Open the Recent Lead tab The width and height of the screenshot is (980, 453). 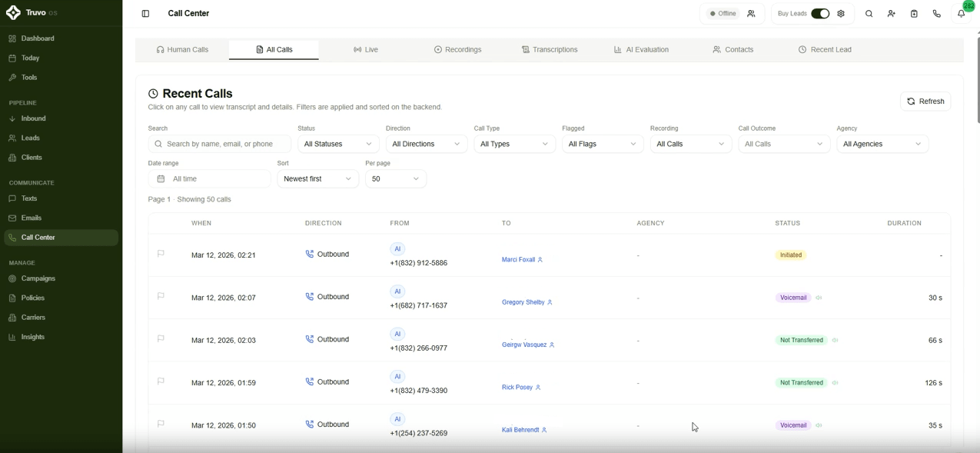click(x=825, y=49)
